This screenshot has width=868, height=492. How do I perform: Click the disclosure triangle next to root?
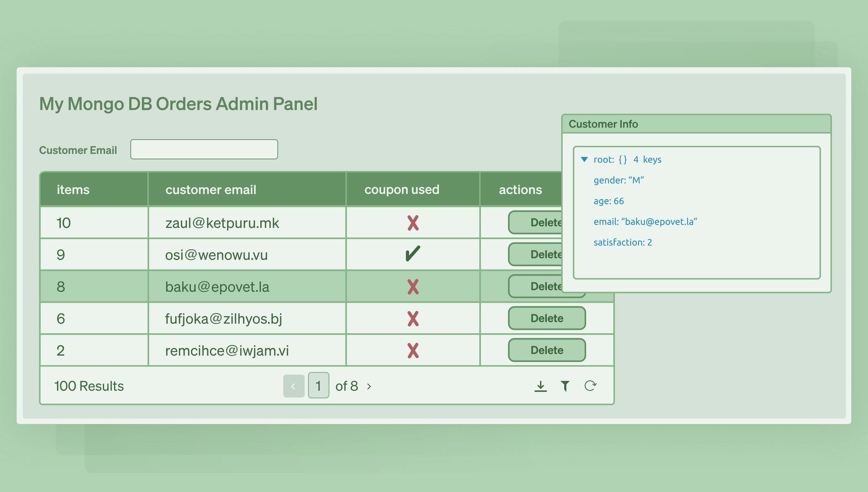point(585,159)
